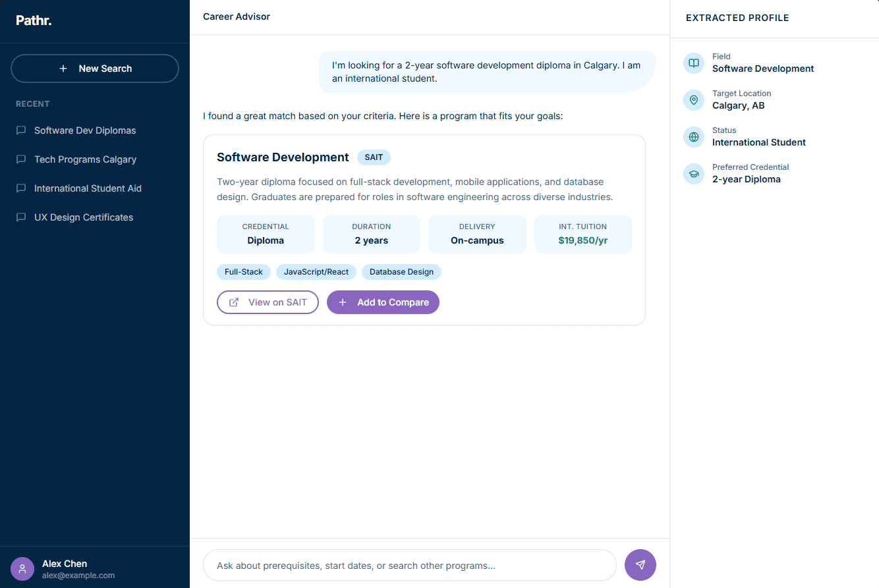Image resolution: width=879 pixels, height=588 pixels.
Task: Open View on SAIT link
Action: click(x=268, y=302)
